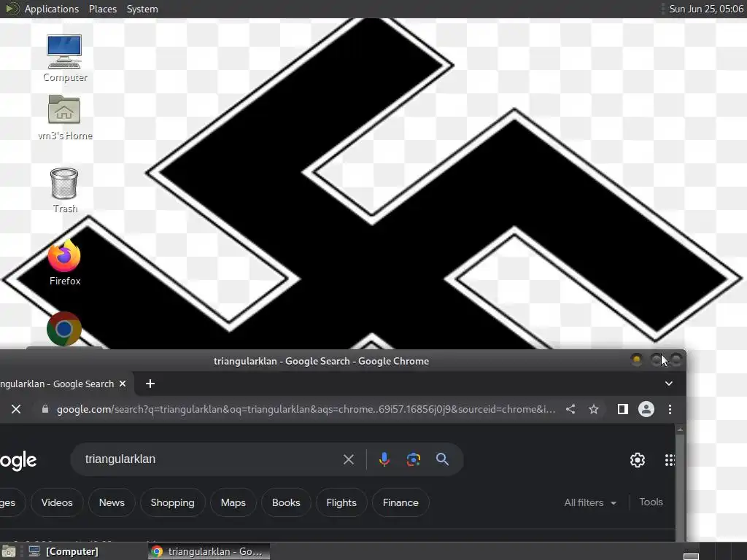
Task: Open the System menu
Action: coord(142,9)
